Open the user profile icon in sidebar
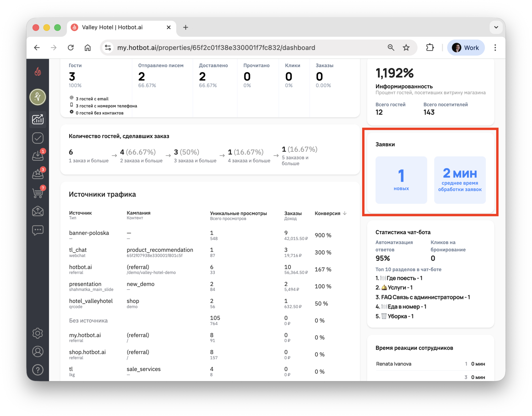This screenshot has width=532, height=416. pyautogui.click(x=38, y=351)
